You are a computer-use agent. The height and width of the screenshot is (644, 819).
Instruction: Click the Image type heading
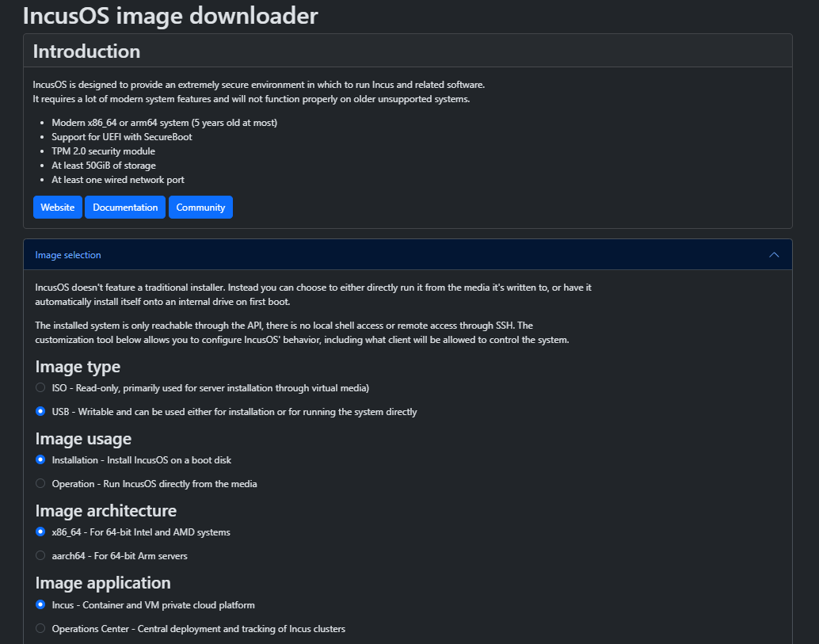point(78,367)
